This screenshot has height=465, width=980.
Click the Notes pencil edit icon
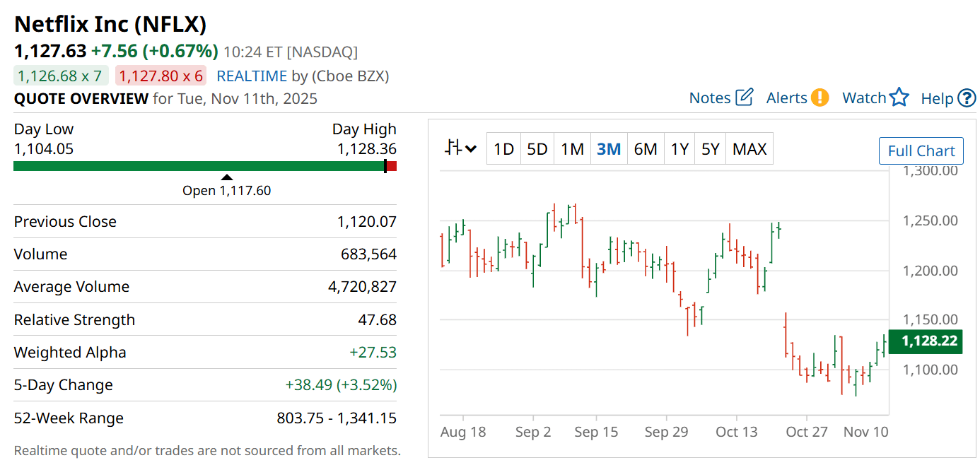744,98
